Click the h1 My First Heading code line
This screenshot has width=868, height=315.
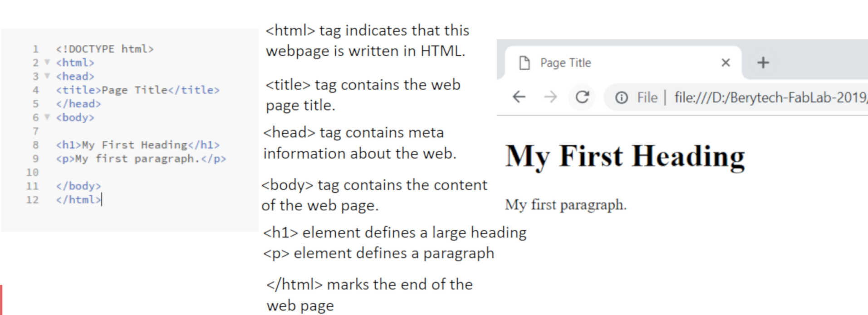pyautogui.click(x=137, y=145)
